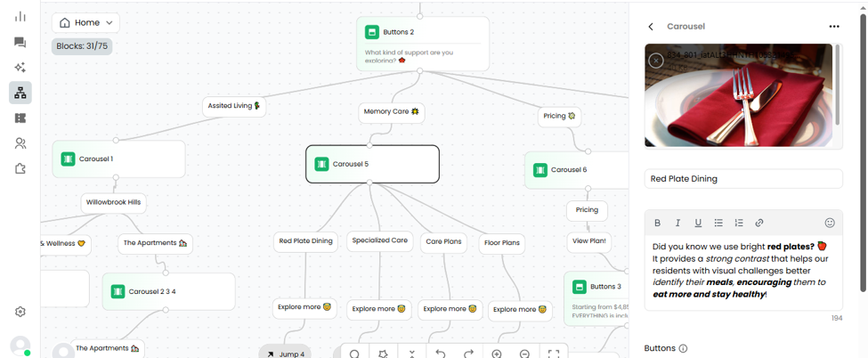The image size is (868, 358).
Task: Insert a bulleted list in editor
Action: tap(718, 223)
